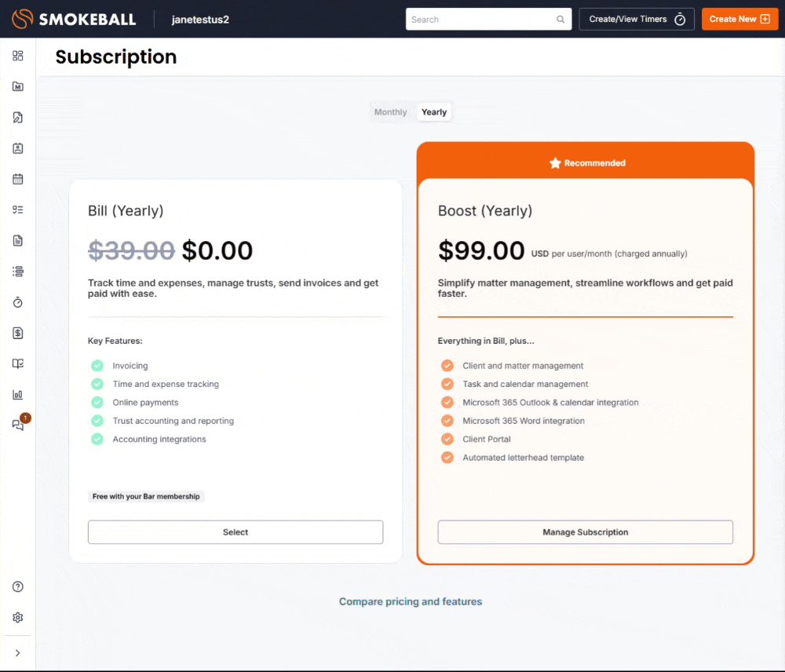The height and width of the screenshot is (672, 785).
Task: Click the Help question mark icon
Action: pos(18,586)
